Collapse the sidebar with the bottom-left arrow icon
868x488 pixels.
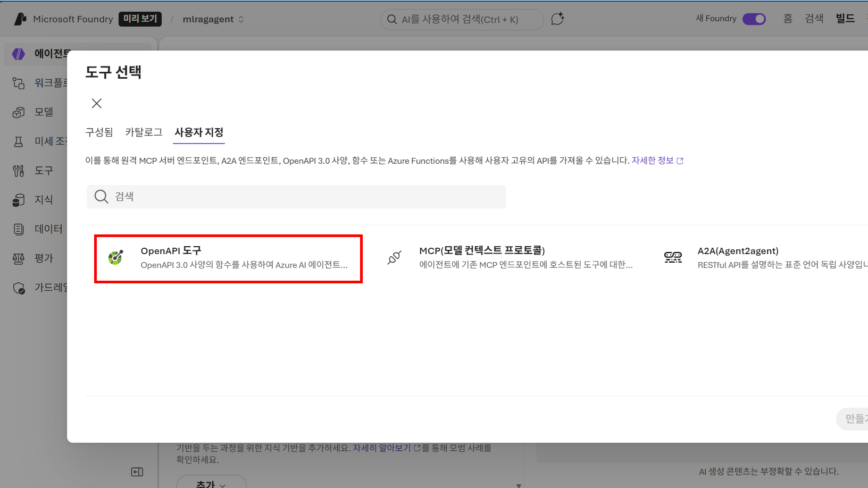(x=137, y=472)
